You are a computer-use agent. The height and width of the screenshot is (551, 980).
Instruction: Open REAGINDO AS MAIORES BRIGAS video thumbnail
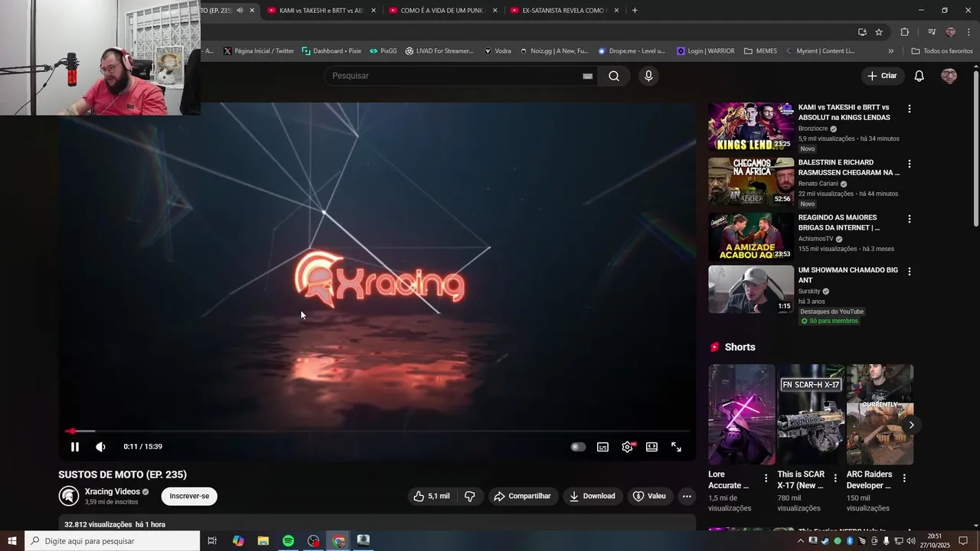(751, 237)
